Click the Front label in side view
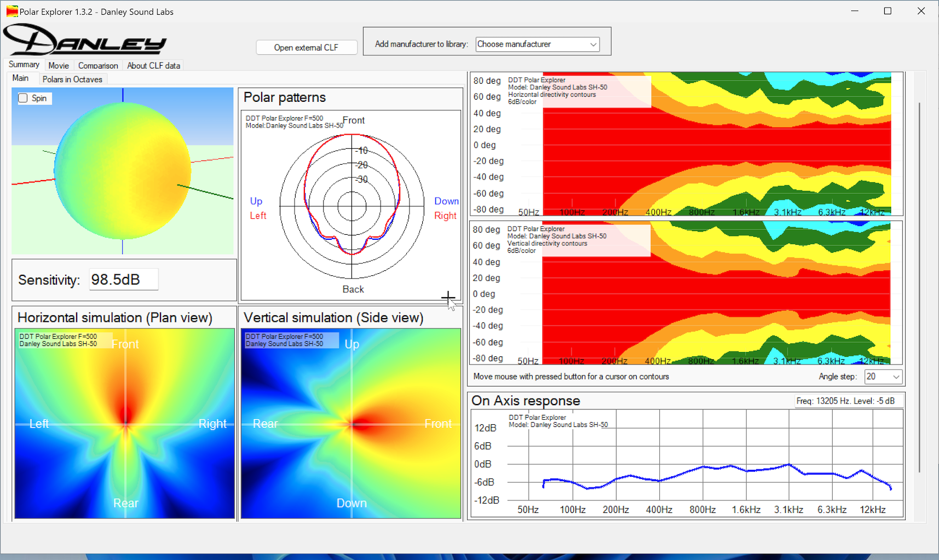Viewport: 939px width, 560px height. click(x=438, y=424)
